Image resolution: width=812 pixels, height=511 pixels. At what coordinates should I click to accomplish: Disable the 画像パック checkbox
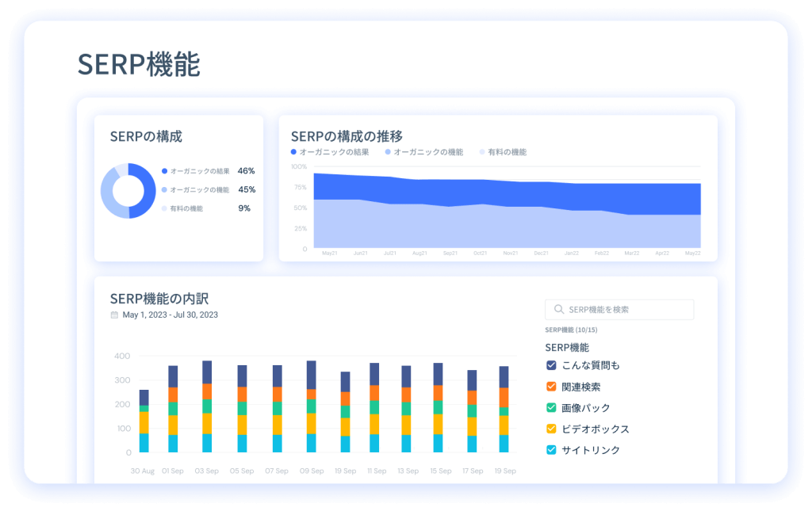click(x=552, y=408)
